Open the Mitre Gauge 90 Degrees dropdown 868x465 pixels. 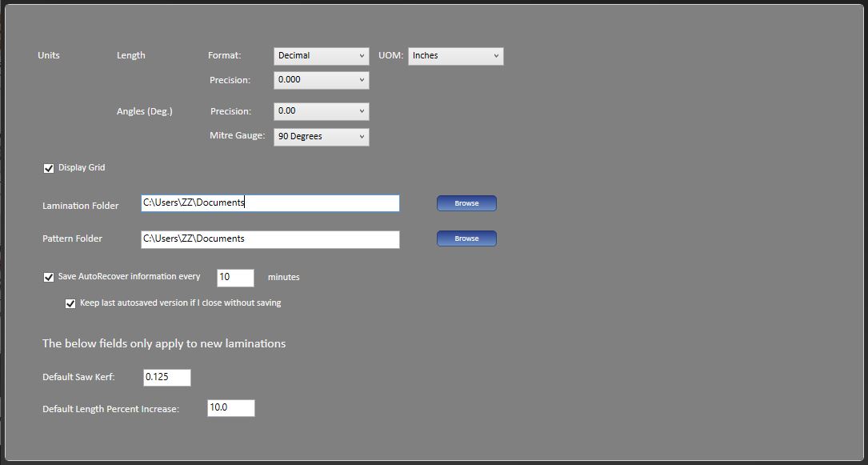[x=321, y=137]
